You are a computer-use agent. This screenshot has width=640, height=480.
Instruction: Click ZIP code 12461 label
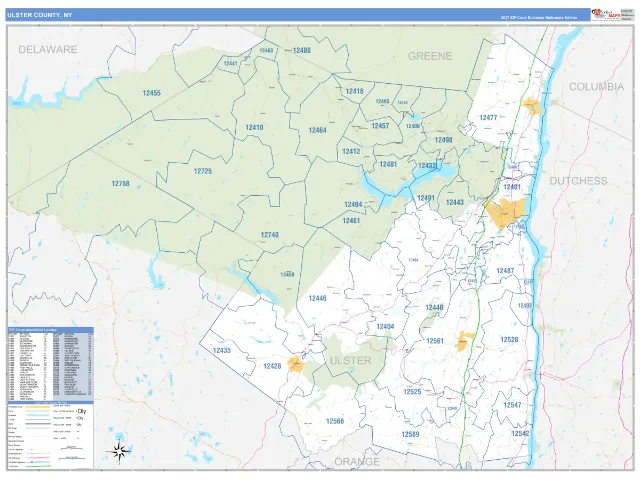coord(351,221)
